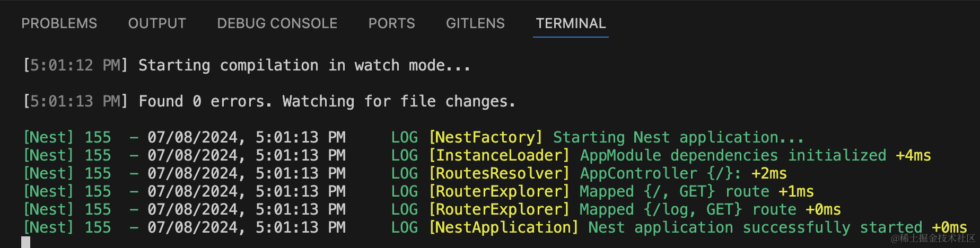Show the PORTS tab
The width and height of the screenshot is (980, 248).
pyautogui.click(x=391, y=23)
